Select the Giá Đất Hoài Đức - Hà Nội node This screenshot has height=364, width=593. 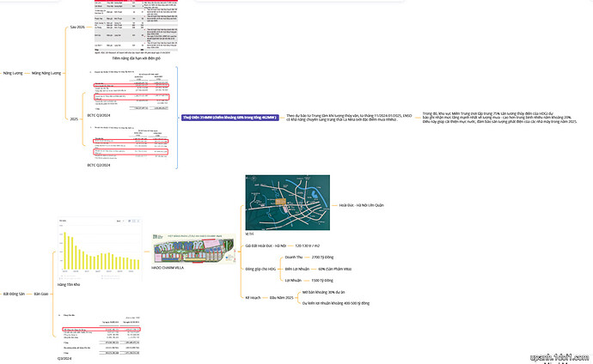[x=266, y=246]
